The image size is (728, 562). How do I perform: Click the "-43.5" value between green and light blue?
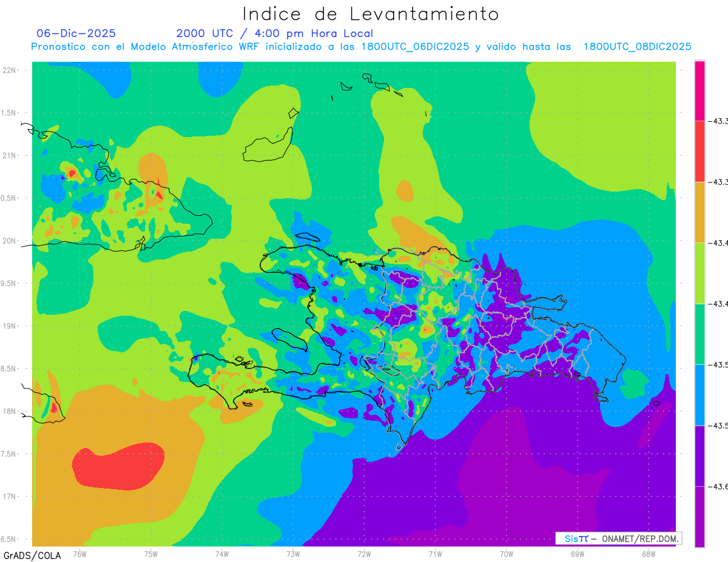pos(718,365)
